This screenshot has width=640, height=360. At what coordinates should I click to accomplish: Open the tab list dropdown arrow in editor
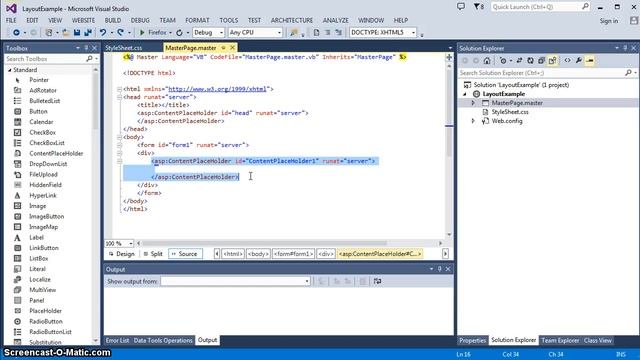pos(450,48)
